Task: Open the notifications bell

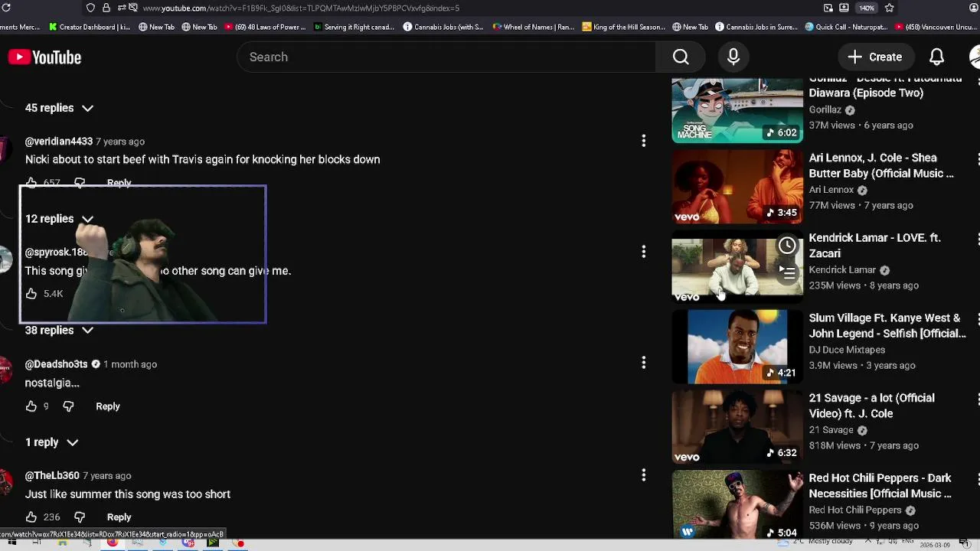Action: [936, 57]
